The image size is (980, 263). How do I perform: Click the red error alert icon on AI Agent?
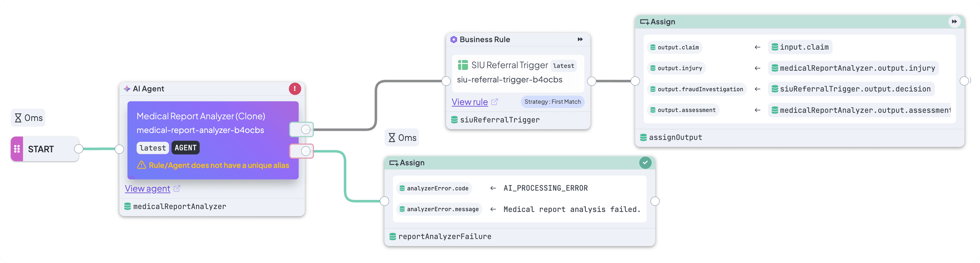coord(295,89)
